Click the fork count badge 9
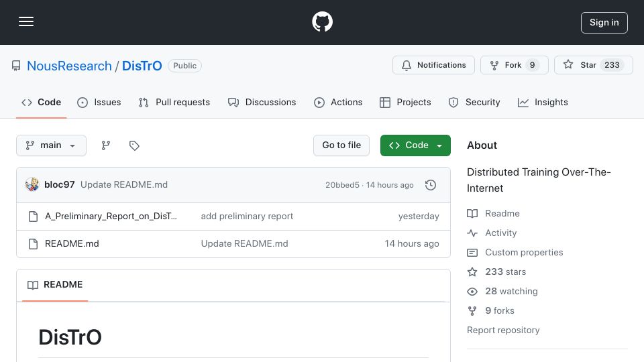Viewport: 644px width, 362px height. pyautogui.click(x=532, y=65)
